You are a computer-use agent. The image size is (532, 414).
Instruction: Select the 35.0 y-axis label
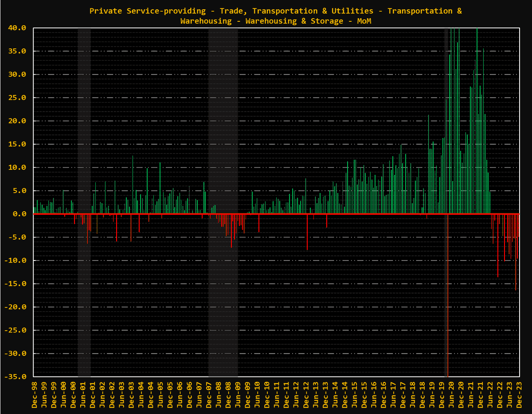click(x=17, y=51)
